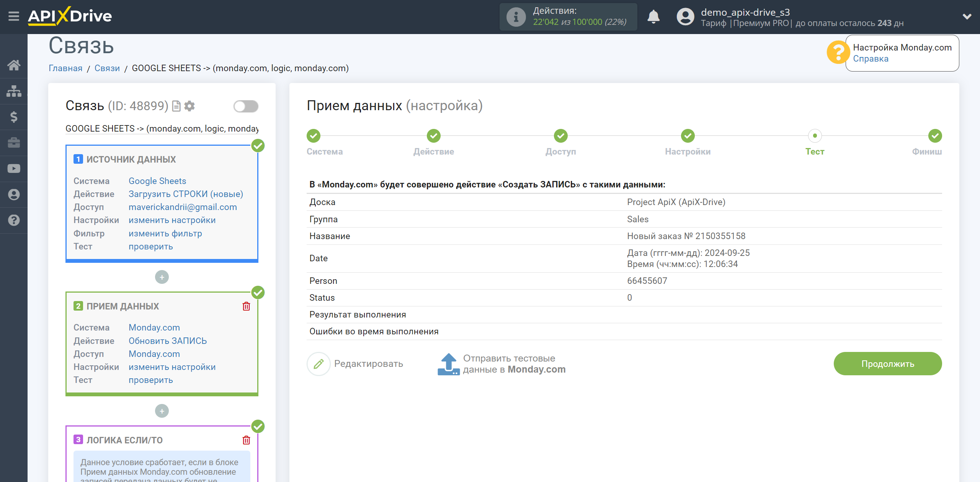Click the actions usage counter

[580, 22]
